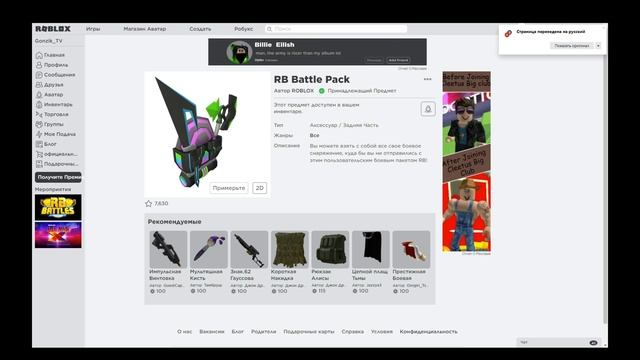The width and height of the screenshot is (640, 360).
Task: Click the Примерьте try-on button
Action: pyautogui.click(x=229, y=188)
